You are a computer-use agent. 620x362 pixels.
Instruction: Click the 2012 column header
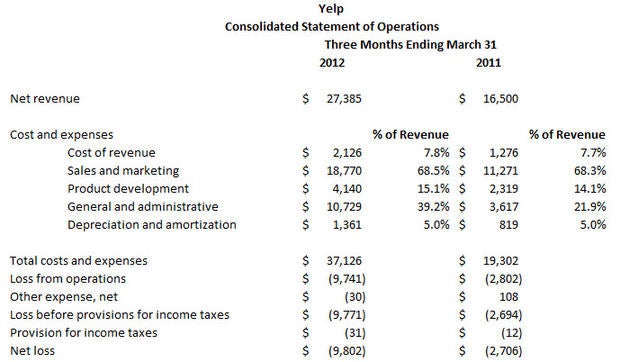[332, 63]
